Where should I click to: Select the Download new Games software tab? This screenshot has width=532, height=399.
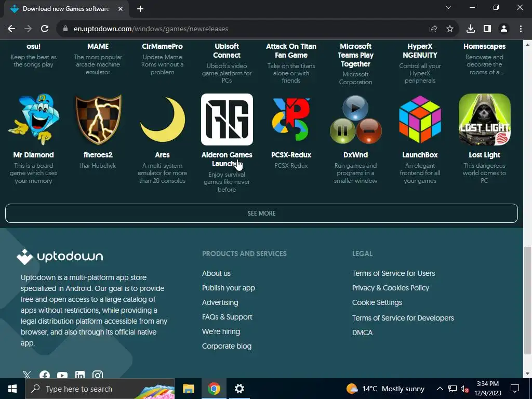pyautogui.click(x=66, y=9)
